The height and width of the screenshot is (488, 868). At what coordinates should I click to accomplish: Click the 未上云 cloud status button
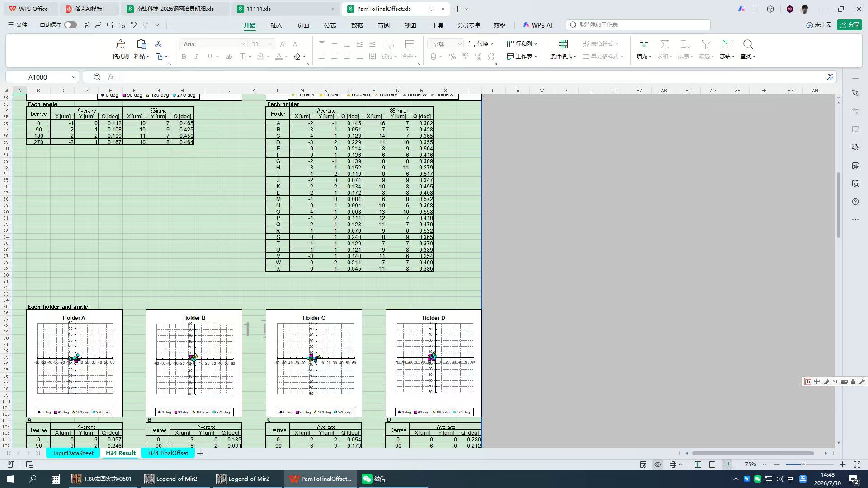click(819, 25)
